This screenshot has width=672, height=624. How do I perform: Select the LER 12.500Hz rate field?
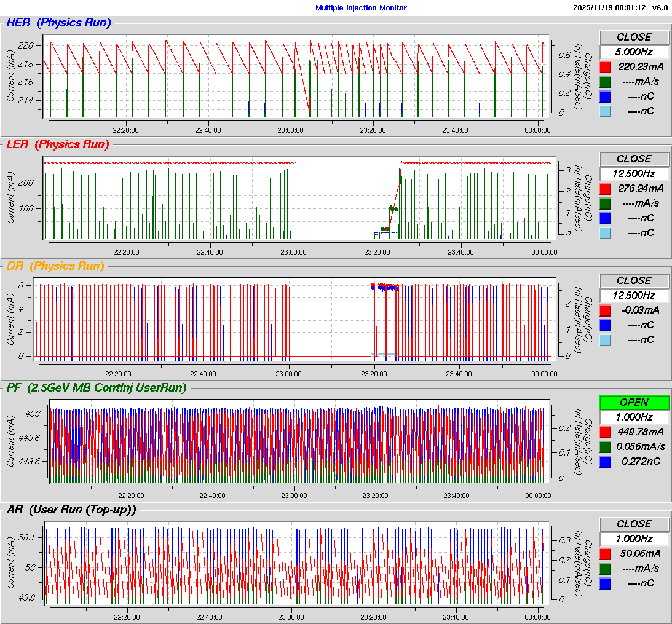tap(634, 173)
